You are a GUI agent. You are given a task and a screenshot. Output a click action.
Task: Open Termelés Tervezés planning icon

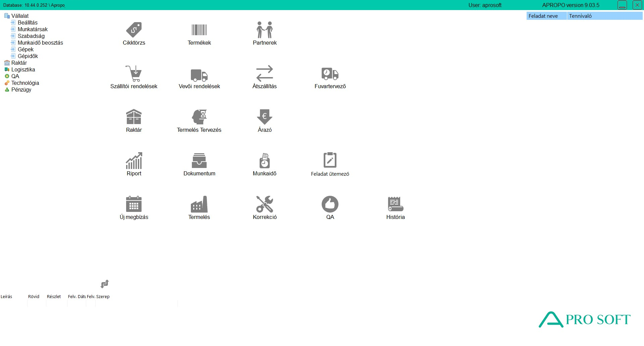tap(199, 117)
